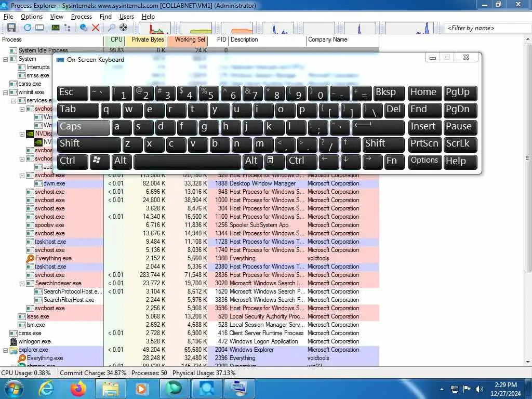Open Firefox from taskbar
Viewport: 532px width, 399px height.
click(x=79, y=389)
